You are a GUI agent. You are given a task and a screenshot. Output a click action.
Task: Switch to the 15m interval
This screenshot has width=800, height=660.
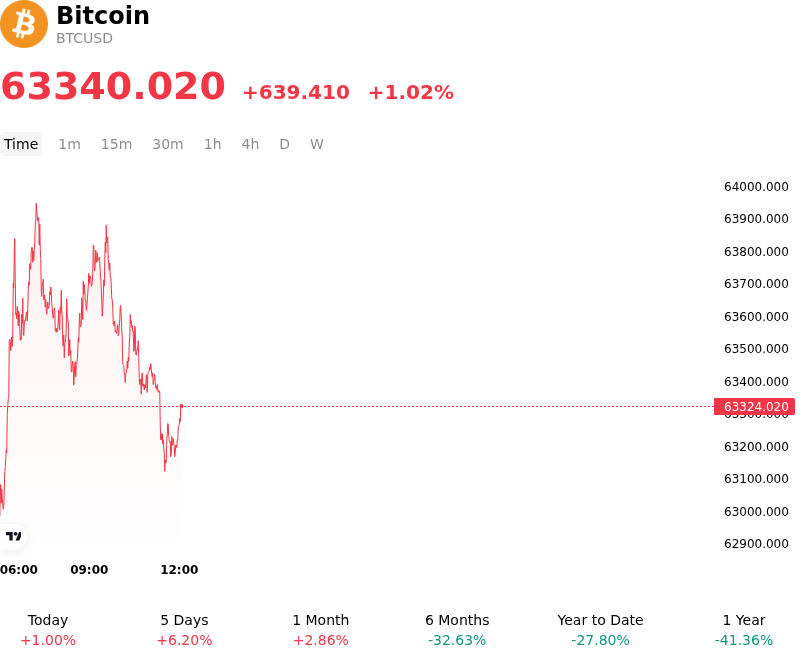(116, 144)
